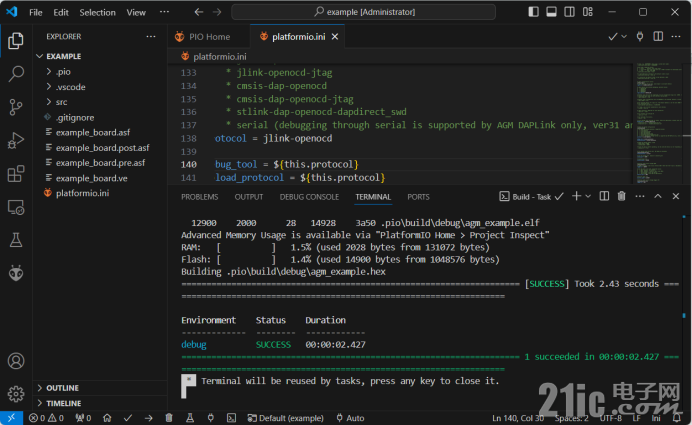Image resolution: width=692 pixels, height=425 pixels.
Task: Open Explorer views more actions ellipsis
Action: [x=151, y=37]
